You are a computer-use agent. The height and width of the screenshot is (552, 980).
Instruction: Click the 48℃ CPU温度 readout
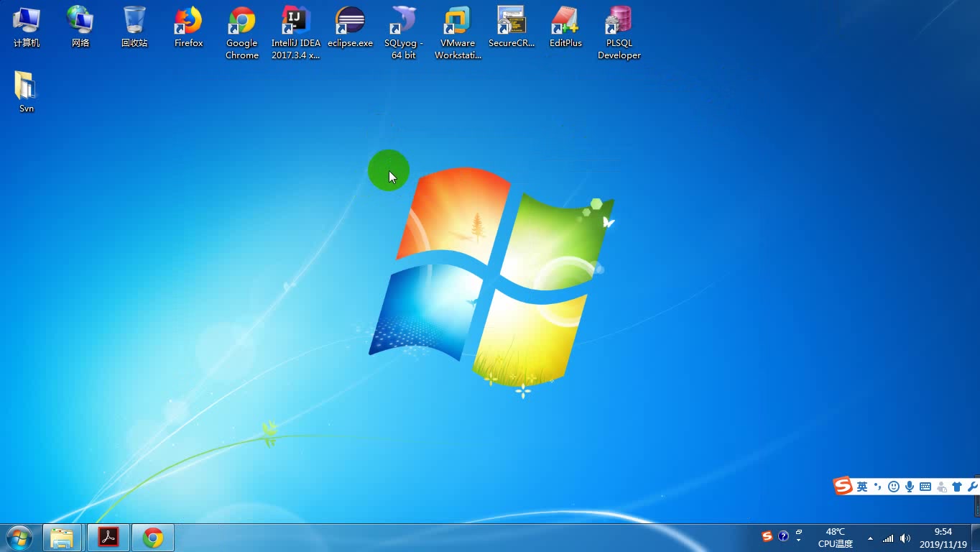tap(836, 538)
